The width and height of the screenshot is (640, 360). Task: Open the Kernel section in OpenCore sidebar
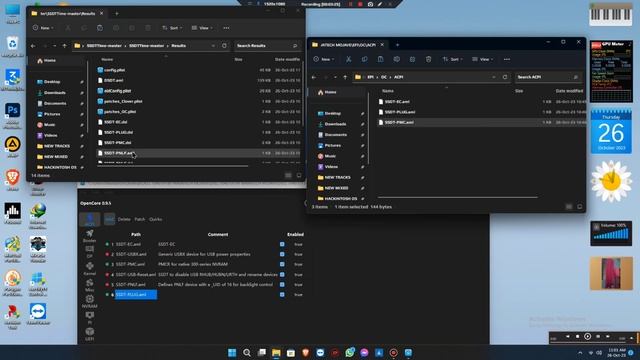click(x=89, y=269)
